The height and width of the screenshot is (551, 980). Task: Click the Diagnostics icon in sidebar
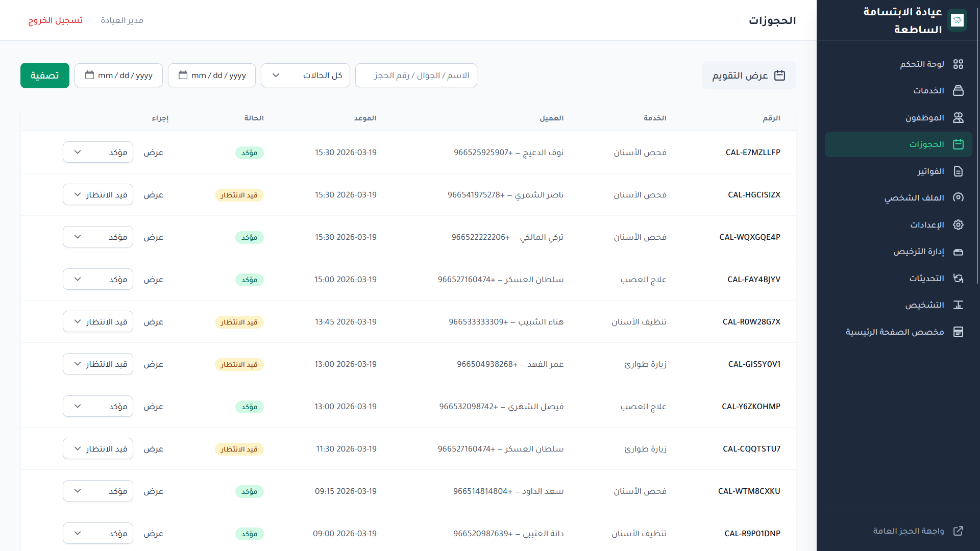(x=958, y=305)
